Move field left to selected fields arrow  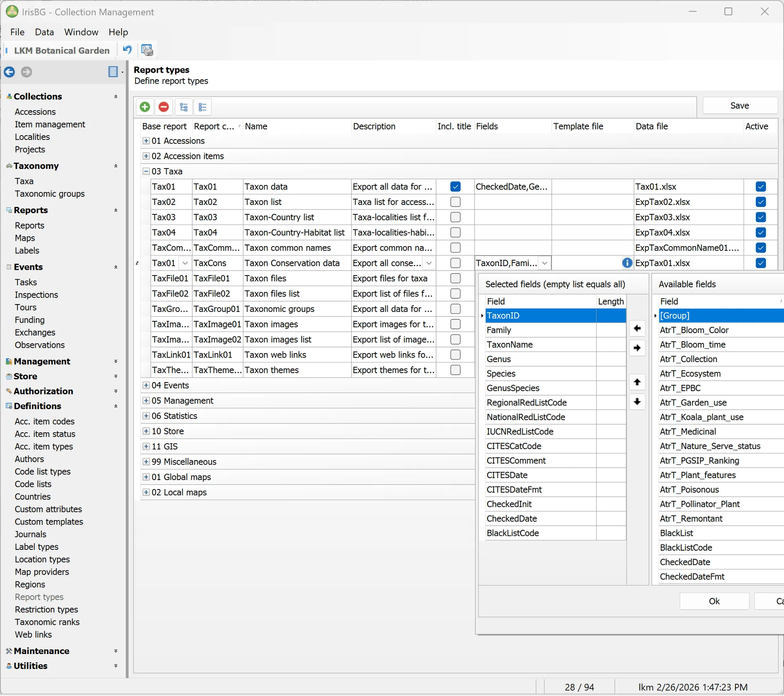click(x=637, y=328)
